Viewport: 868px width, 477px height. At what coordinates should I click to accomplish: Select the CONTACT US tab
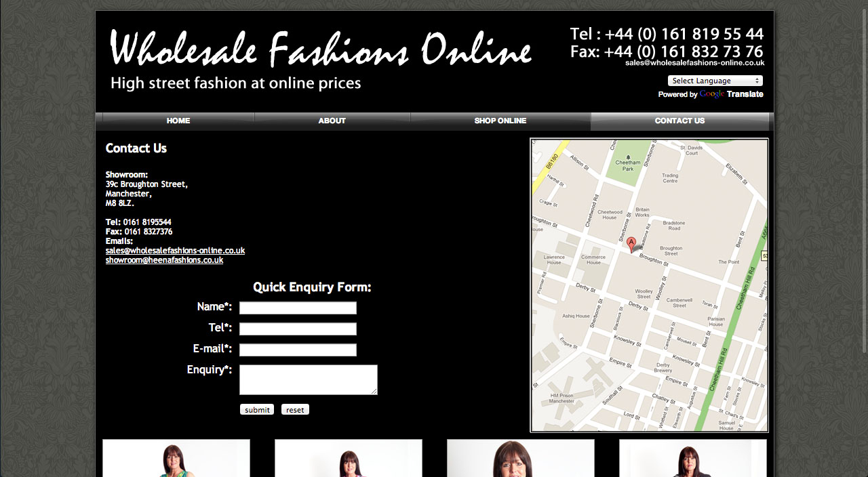pos(679,121)
